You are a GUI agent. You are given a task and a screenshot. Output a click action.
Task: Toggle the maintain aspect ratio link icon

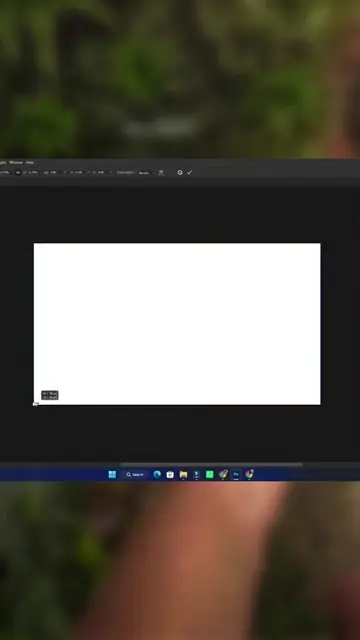click(18, 173)
